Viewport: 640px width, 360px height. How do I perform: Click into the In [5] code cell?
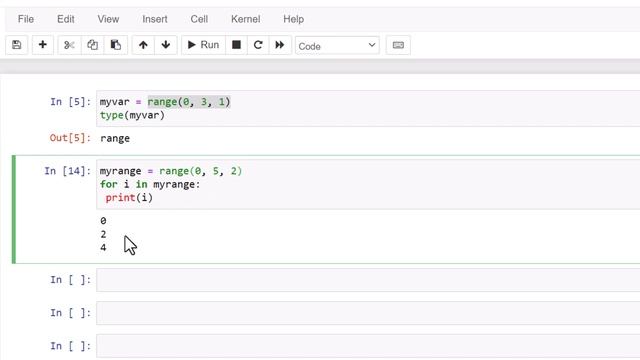tap(368, 109)
